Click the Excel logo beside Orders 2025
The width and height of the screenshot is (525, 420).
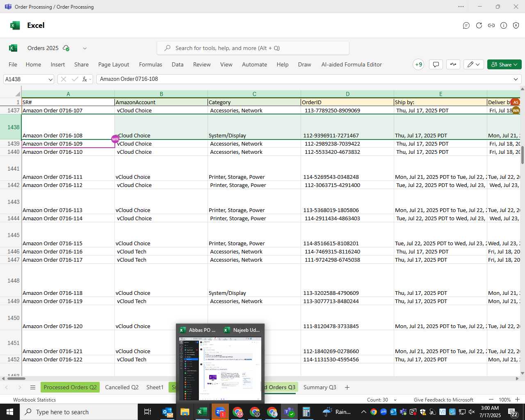coord(13,48)
